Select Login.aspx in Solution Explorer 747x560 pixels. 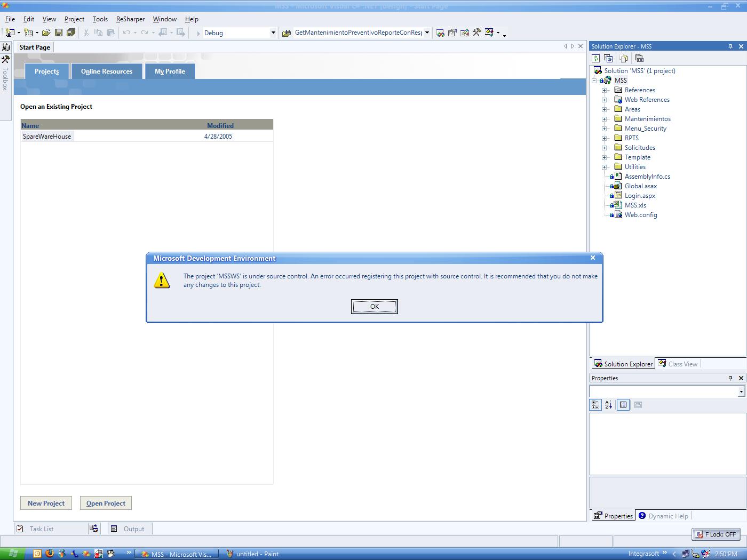pyautogui.click(x=640, y=196)
